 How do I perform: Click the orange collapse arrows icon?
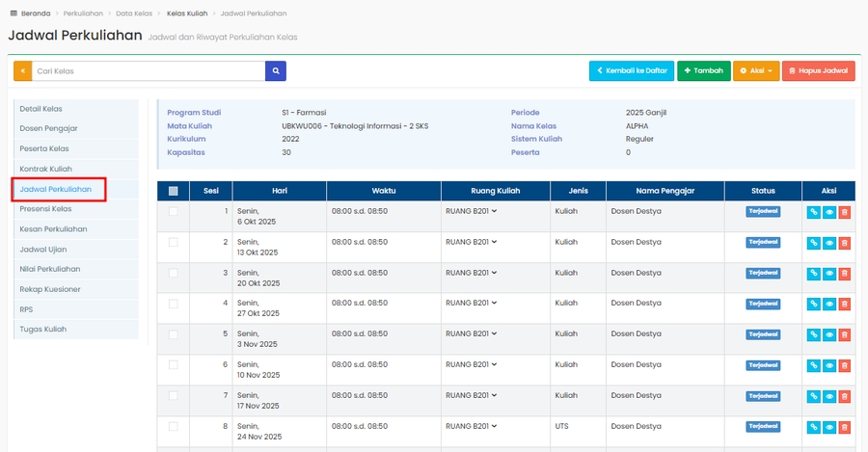pos(23,70)
